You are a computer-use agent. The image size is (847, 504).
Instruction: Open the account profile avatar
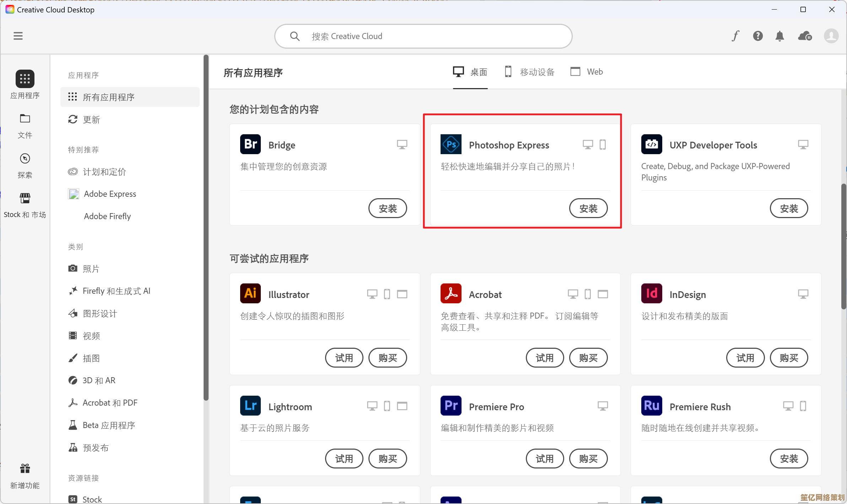coord(831,36)
